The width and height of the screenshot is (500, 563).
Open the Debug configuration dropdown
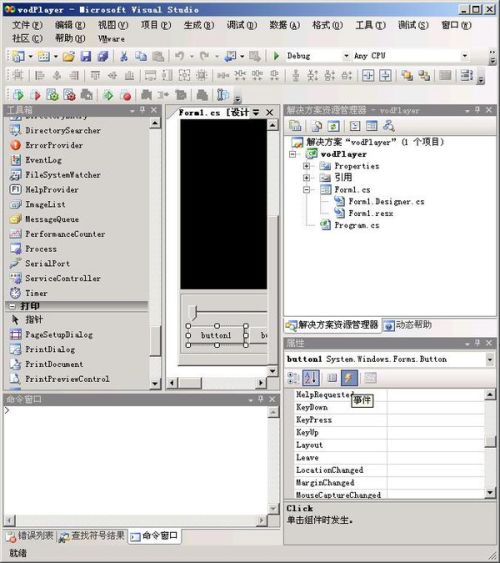(346, 56)
